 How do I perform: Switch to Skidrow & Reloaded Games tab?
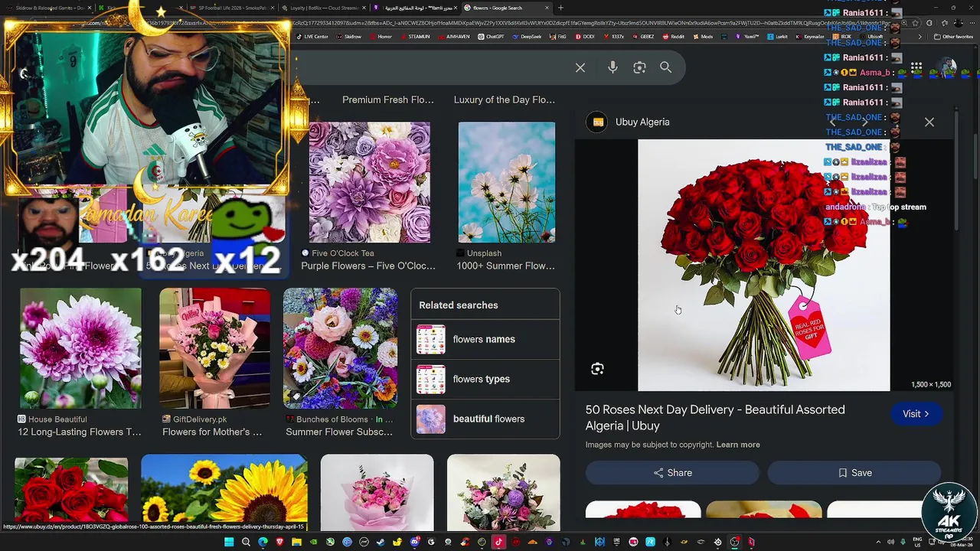[50, 8]
